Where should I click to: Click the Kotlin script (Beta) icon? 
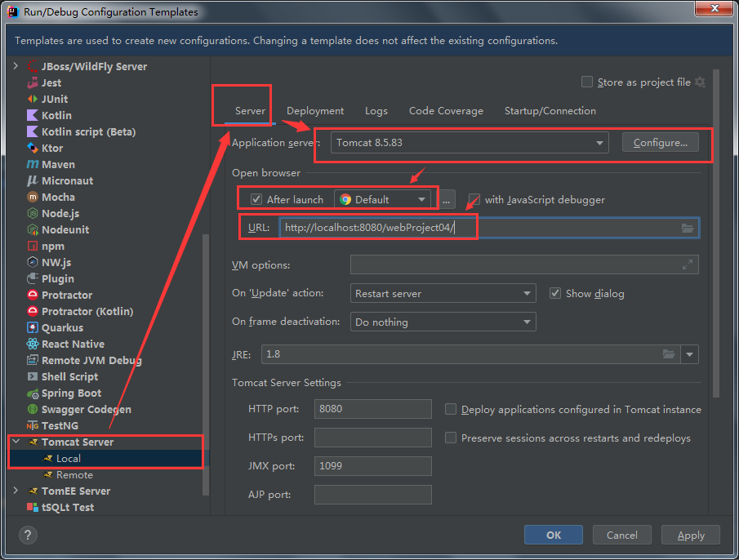(33, 132)
